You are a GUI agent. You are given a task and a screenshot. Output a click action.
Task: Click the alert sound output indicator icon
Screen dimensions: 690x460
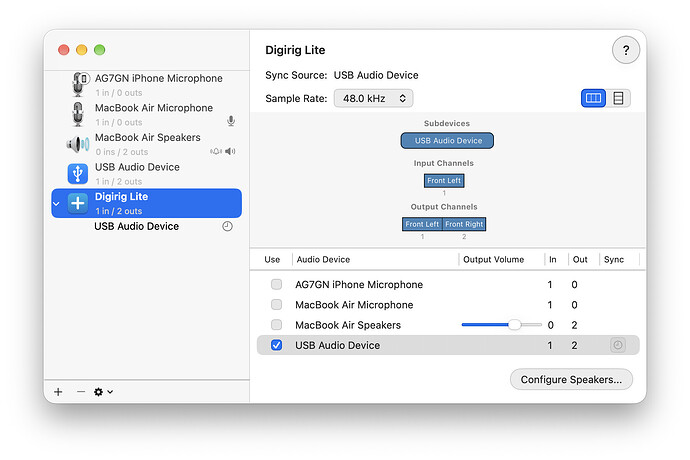coord(216,151)
